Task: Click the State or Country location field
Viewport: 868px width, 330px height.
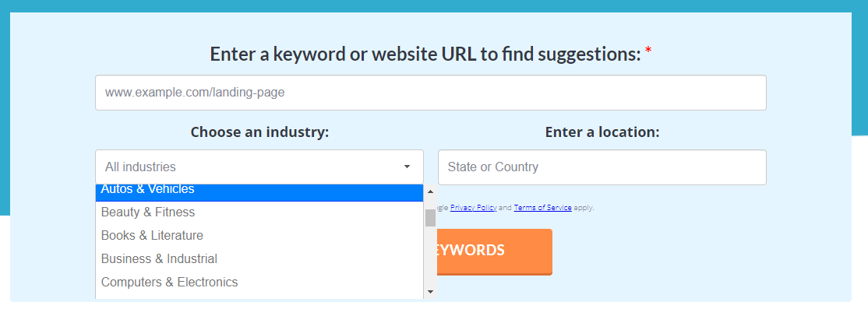Action: click(x=602, y=167)
